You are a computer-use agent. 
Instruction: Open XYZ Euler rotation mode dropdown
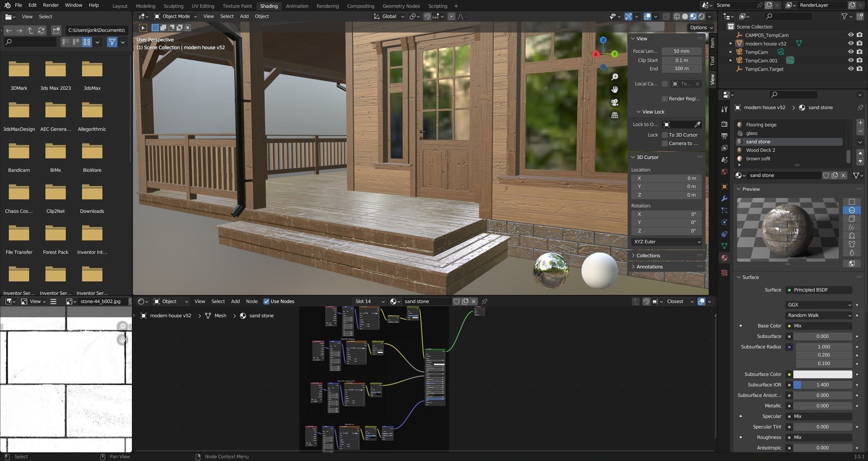[x=667, y=242]
